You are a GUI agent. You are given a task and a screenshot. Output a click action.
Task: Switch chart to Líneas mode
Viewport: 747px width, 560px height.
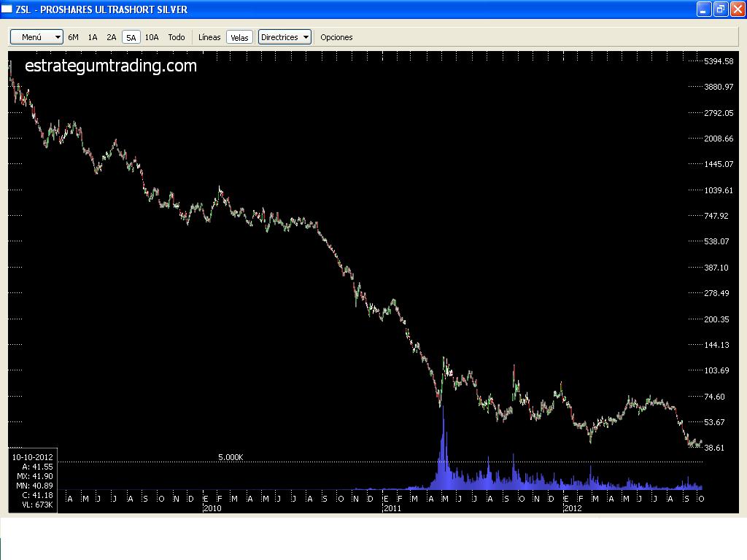click(209, 37)
